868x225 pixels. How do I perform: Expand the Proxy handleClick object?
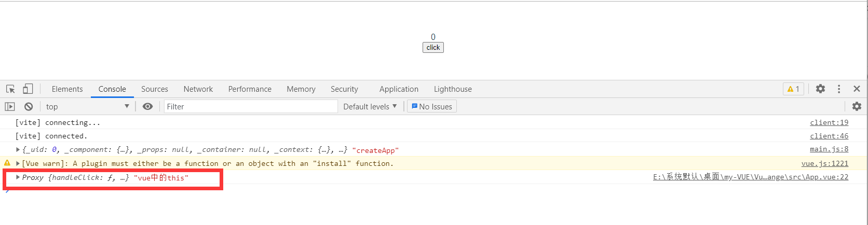(18, 177)
